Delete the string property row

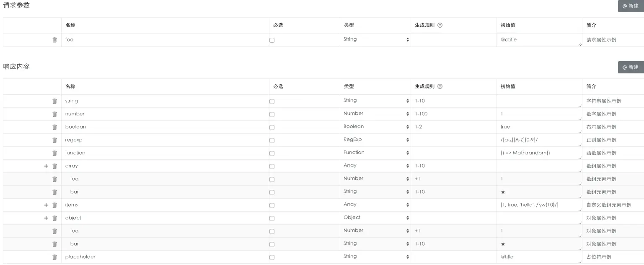pyautogui.click(x=54, y=101)
